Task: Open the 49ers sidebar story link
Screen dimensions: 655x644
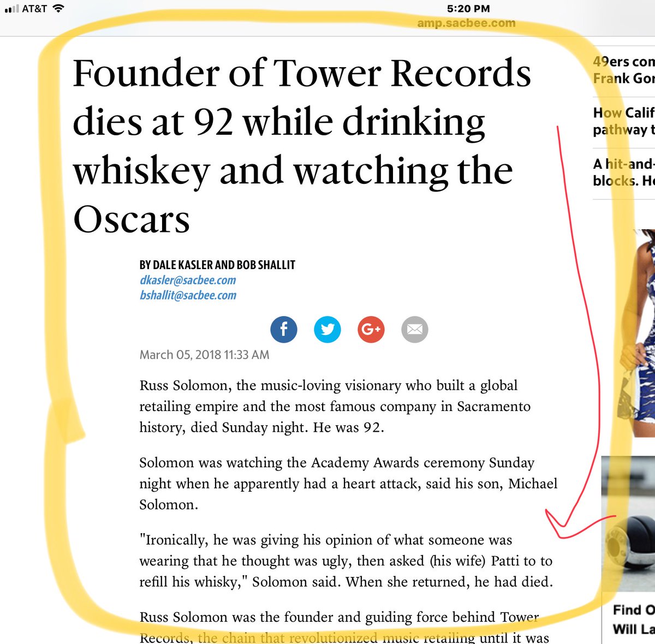Action: pyautogui.click(x=623, y=70)
